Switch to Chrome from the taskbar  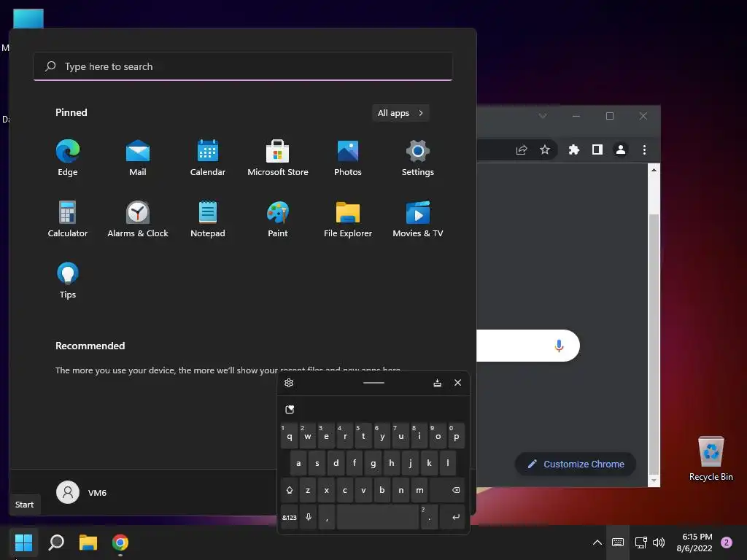click(x=120, y=542)
